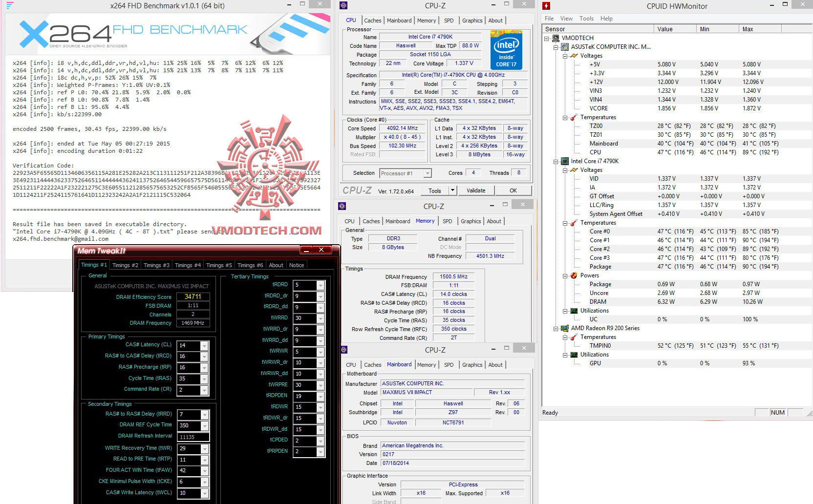Collapse the Voltages node under ASUSTeK

pyautogui.click(x=565, y=56)
